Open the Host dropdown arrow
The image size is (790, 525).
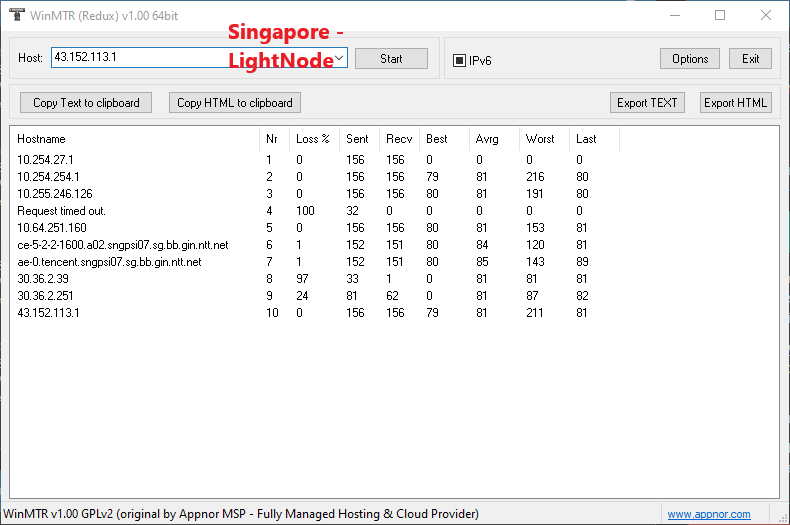tap(340, 57)
